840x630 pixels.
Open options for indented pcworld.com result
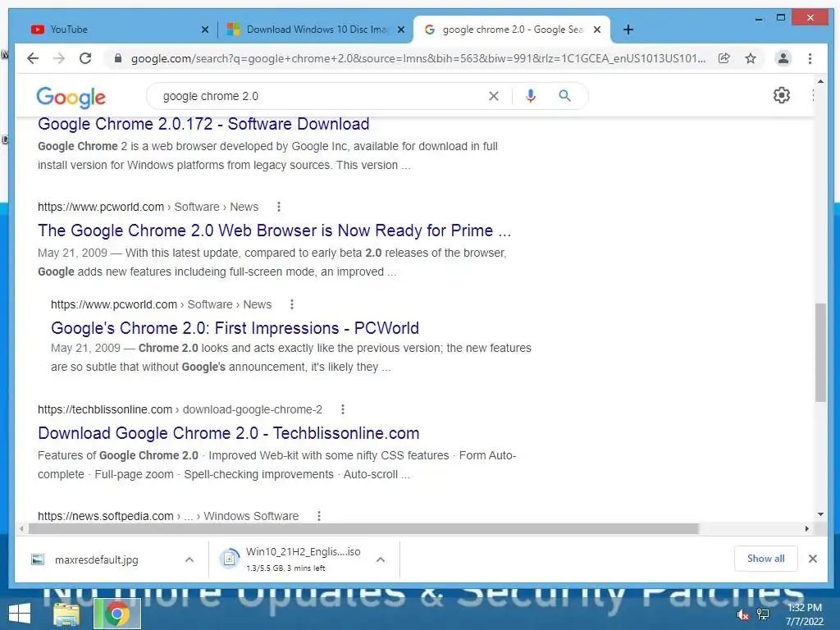[x=291, y=304]
